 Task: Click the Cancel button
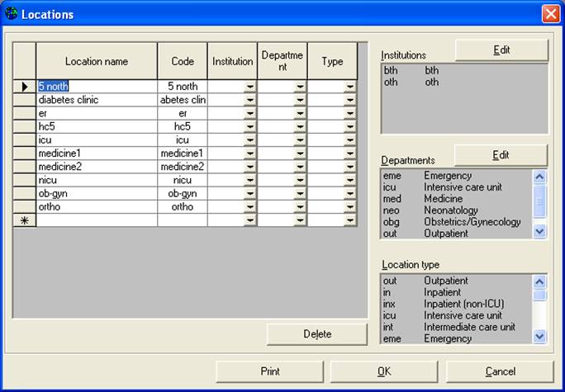point(500,371)
